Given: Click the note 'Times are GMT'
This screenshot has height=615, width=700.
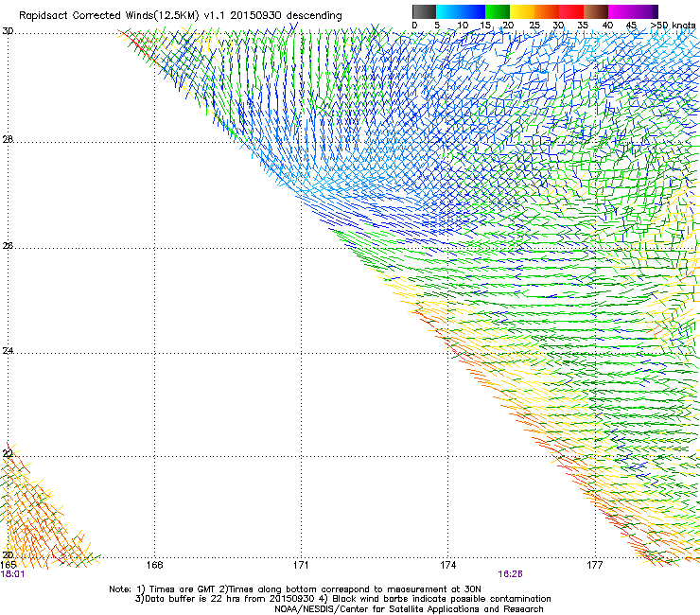Looking at the screenshot, I should [183, 589].
